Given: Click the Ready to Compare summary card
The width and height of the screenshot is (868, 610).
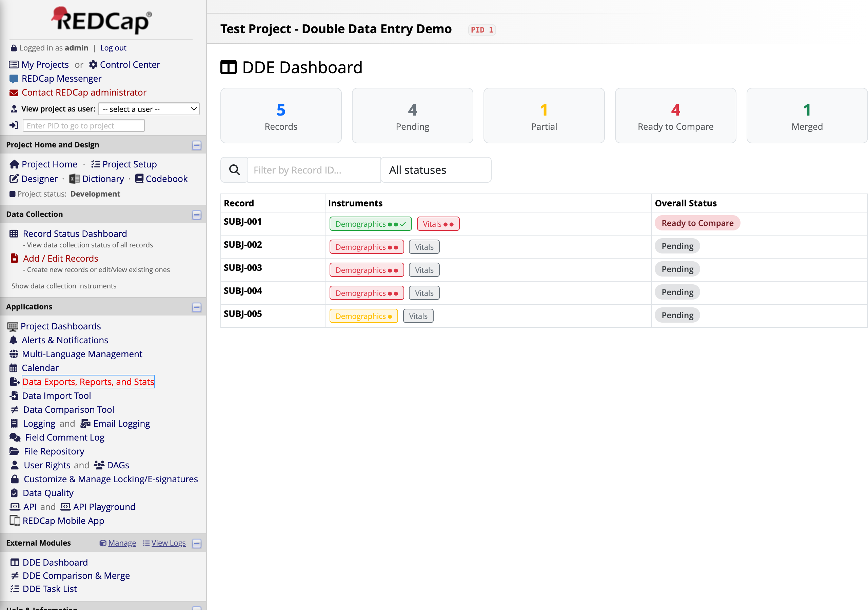Looking at the screenshot, I should click(x=675, y=116).
